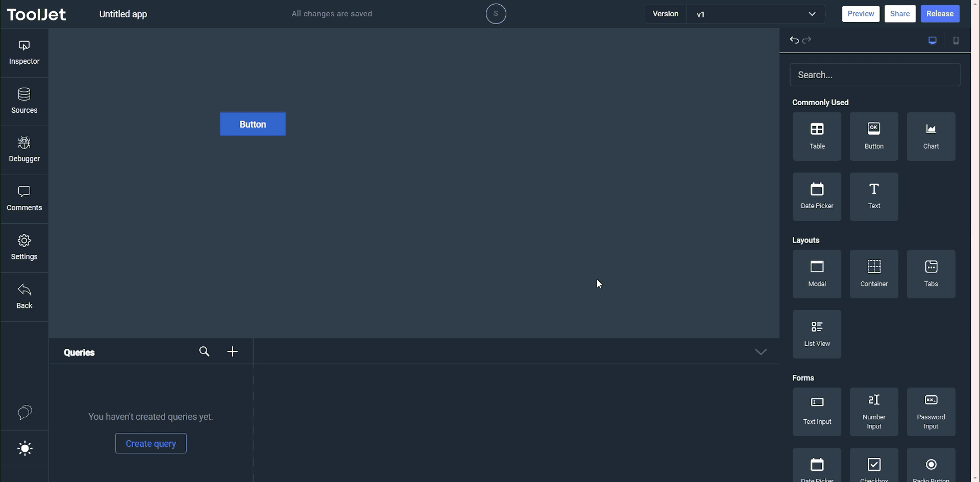Image resolution: width=980 pixels, height=482 pixels.
Task: Open the Debugger panel
Action: (x=24, y=148)
